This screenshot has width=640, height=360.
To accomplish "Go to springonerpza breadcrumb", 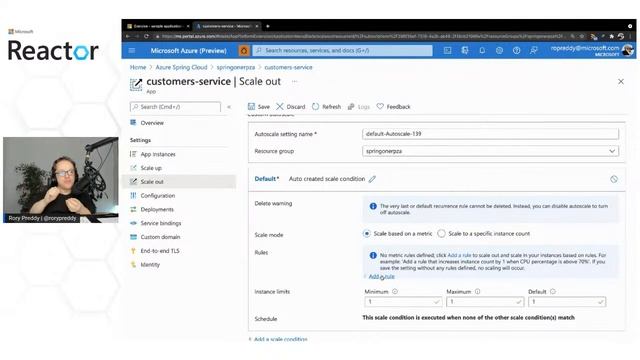I will [x=236, y=67].
